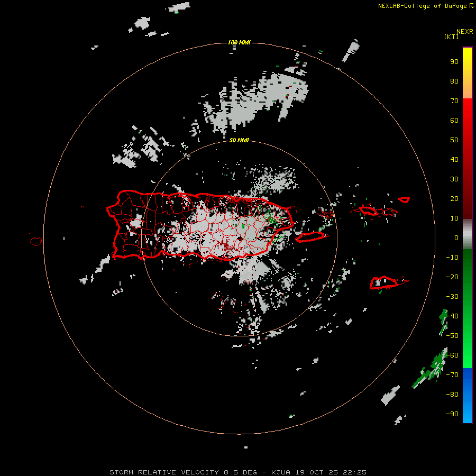Click the -80 value on the velocity scale

click(452, 395)
